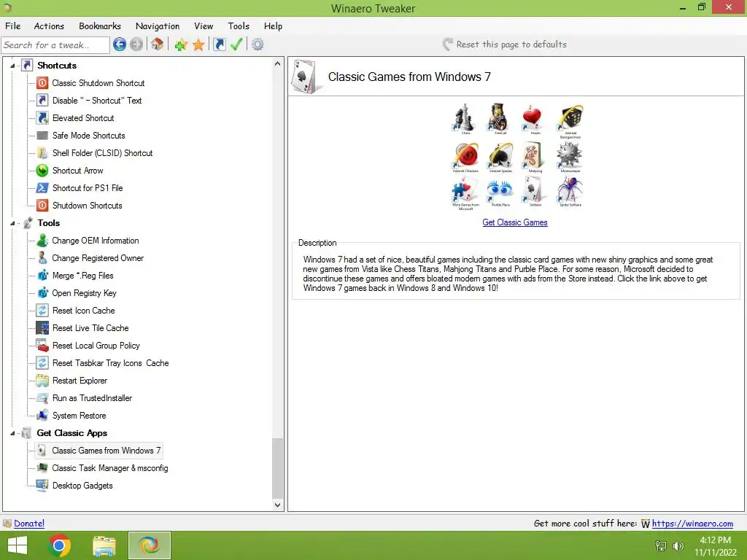Viewport: 747px width, 560px height.
Task: Click the forward navigation arrow in toolbar
Action: pyautogui.click(x=136, y=44)
